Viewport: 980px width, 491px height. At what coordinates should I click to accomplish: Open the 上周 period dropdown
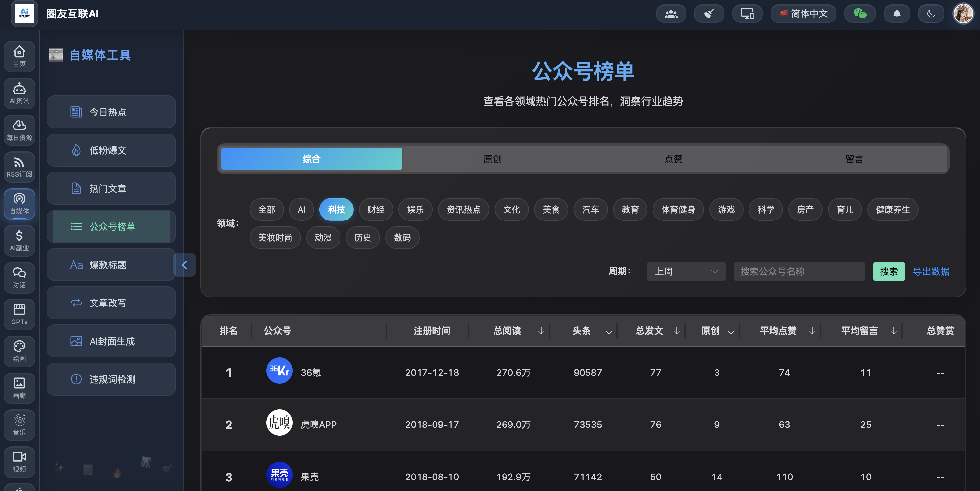tap(686, 271)
